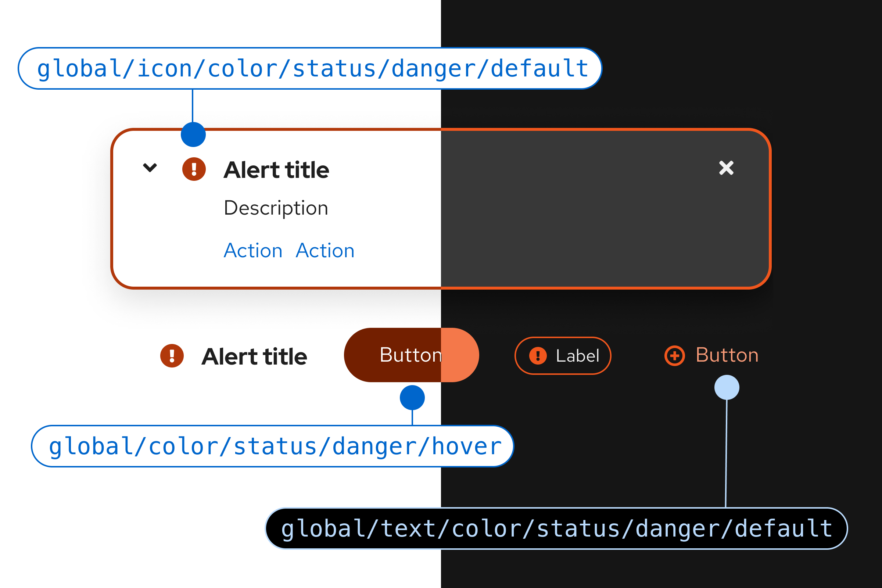The height and width of the screenshot is (588, 882).
Task: Click the light blue marker dot under orange Button
Action: (x=727, y=387)
